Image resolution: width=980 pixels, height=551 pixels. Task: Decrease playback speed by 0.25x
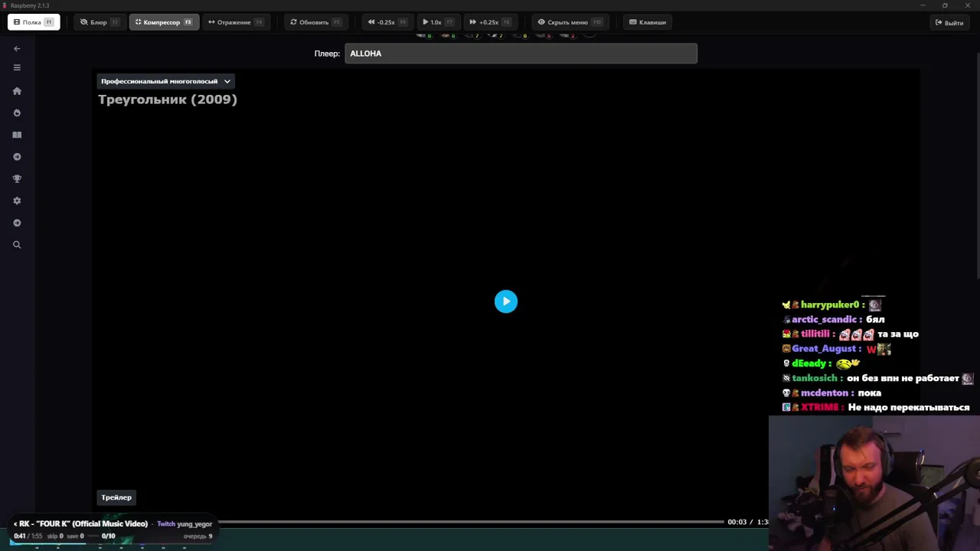coord(387,22)
